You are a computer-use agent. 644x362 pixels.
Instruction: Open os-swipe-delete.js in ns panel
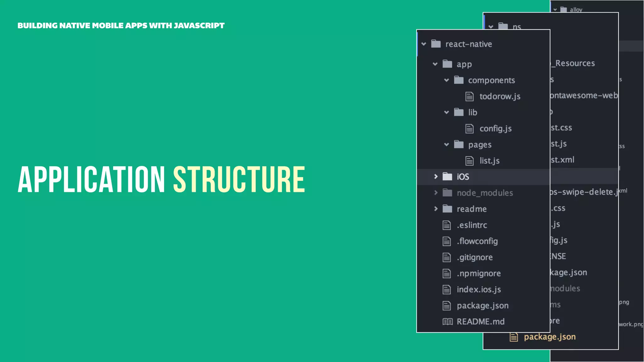coord(584,192)
